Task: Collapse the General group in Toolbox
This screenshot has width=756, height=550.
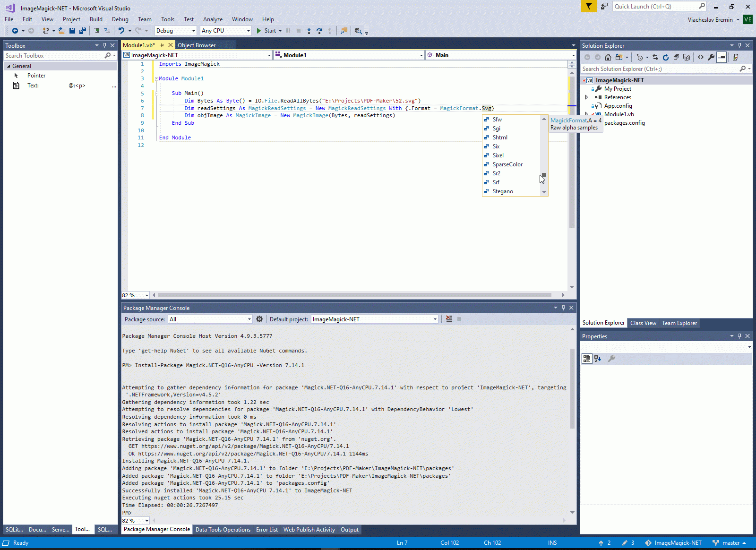Action: (9, 66)
